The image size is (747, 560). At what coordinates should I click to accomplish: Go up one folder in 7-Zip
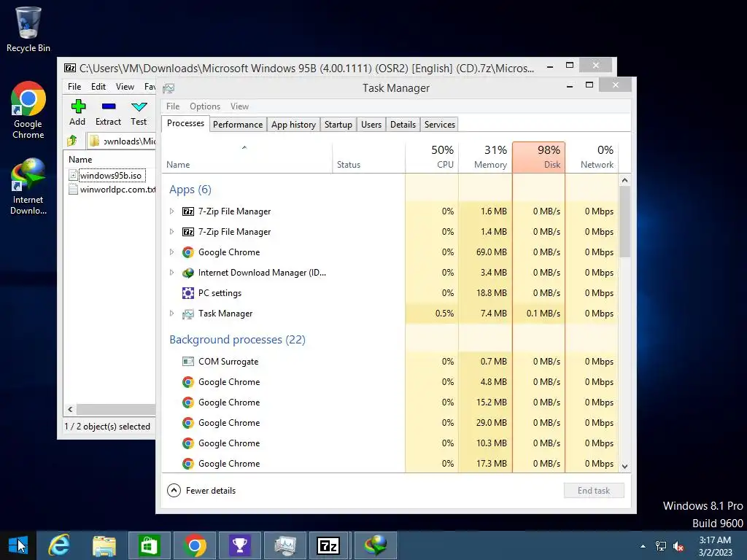pyautogui.click(x=72, y=141)
